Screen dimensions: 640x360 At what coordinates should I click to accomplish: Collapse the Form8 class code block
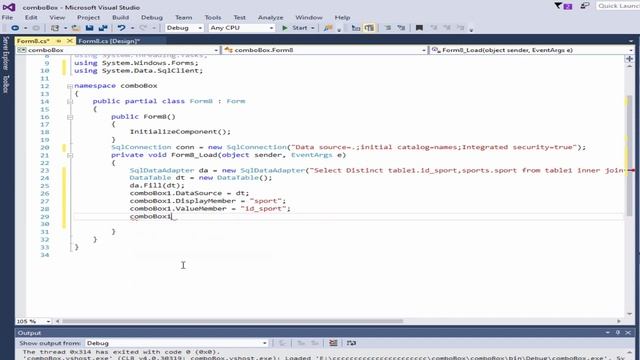(x=70, y=102)
